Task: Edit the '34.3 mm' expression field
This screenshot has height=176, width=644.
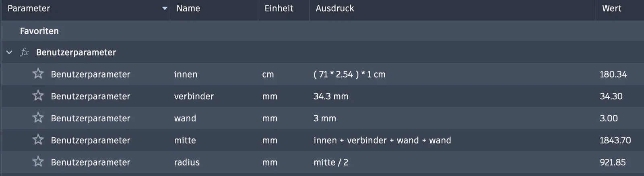Action: coord(331,96)
